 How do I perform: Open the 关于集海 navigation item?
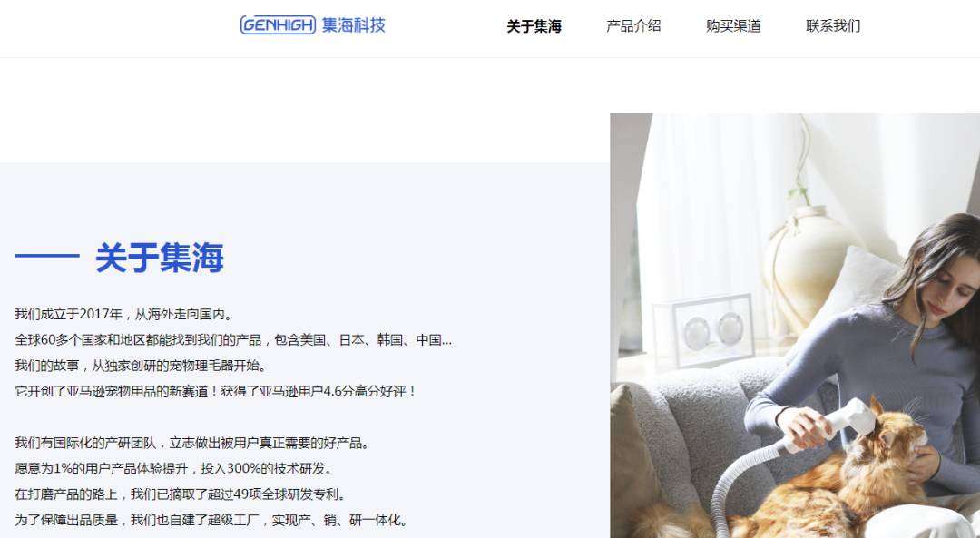(534, 26)
